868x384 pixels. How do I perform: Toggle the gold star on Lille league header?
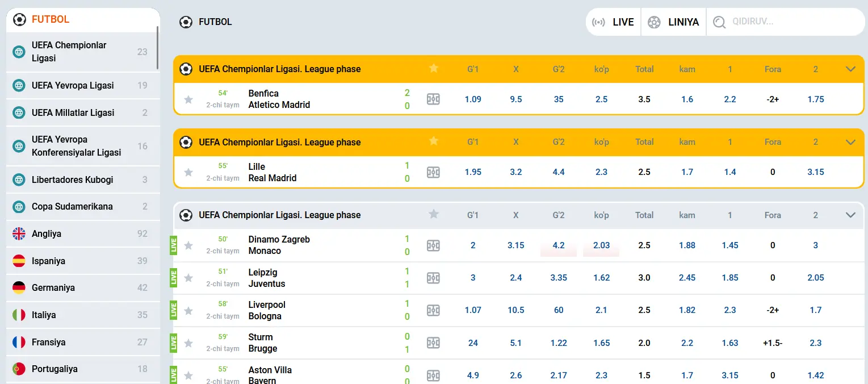(x=434, y=141)
